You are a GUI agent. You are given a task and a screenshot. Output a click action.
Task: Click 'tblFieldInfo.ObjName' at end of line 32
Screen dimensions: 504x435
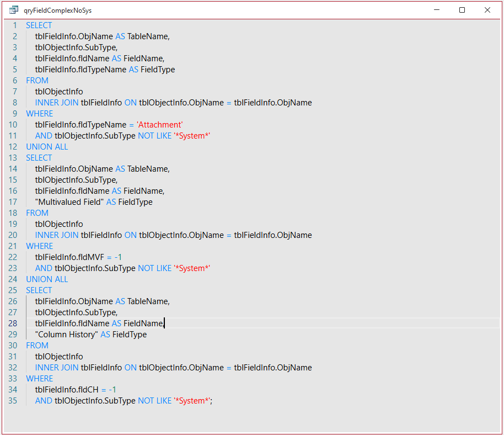click(273, 368)
